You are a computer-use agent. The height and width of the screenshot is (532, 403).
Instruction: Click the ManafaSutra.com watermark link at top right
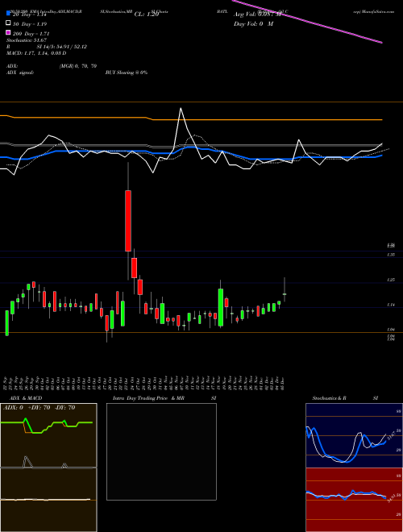[x=374, y=11]
